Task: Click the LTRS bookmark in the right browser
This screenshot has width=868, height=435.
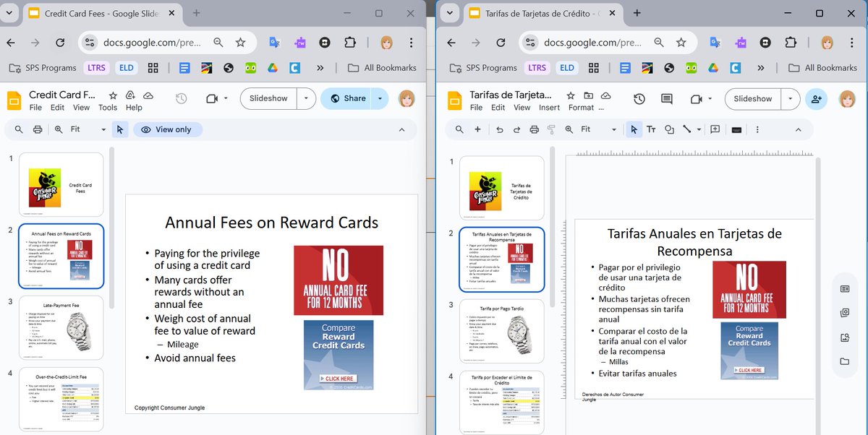Action: pos(537,68)
